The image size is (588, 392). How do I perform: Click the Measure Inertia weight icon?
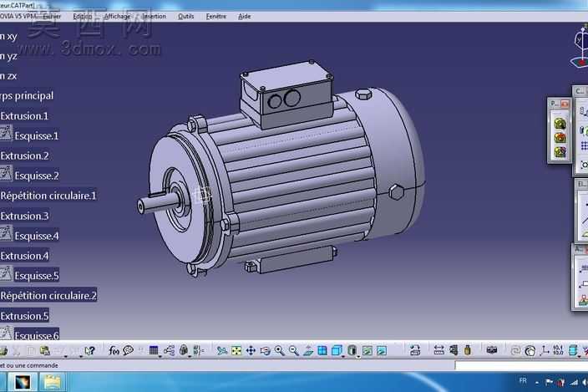pyautogui.click(x=467, y=351)
